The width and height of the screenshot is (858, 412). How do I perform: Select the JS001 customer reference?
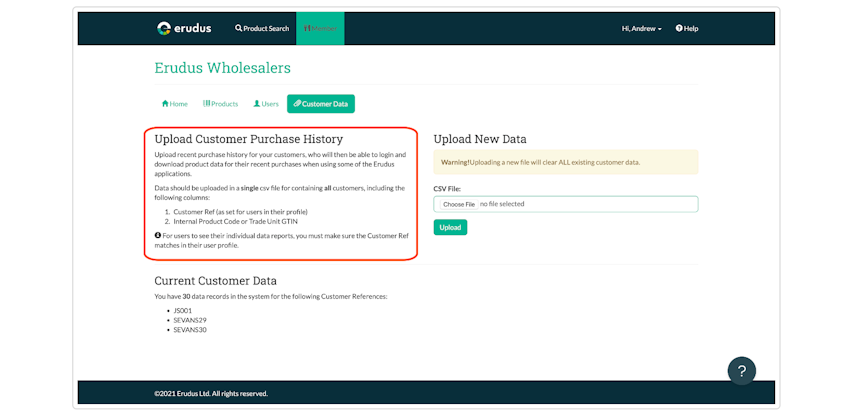pyautogui.click(x=183, y=310)
